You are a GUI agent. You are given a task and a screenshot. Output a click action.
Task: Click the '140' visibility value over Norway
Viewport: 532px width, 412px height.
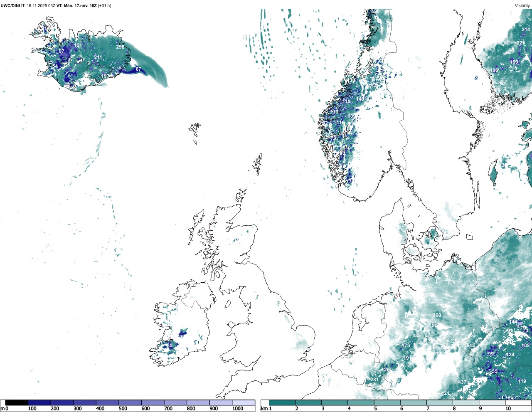click(360, 99)
